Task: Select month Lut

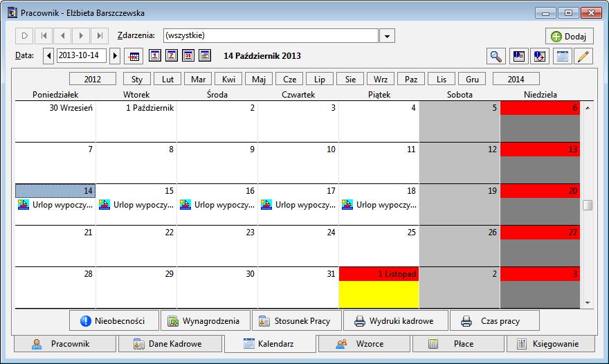Action: pyautogui.click(x=167, y=79)
